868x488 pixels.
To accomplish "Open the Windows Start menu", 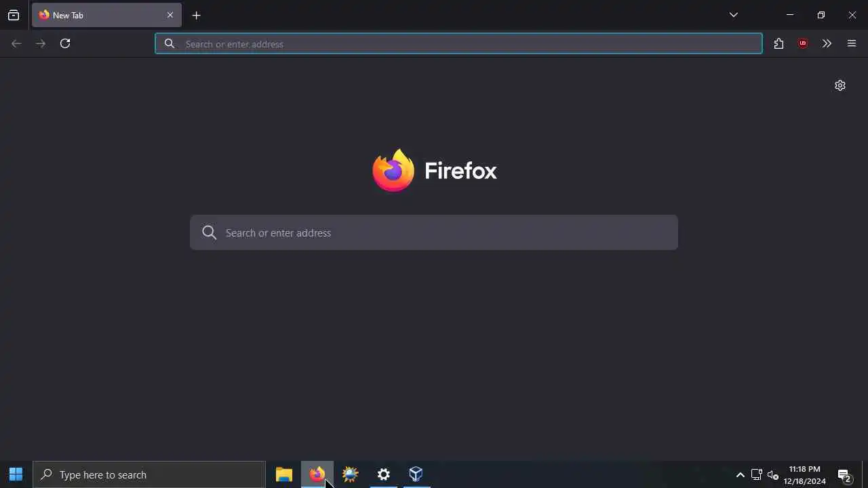I will (x=16, y=474).
